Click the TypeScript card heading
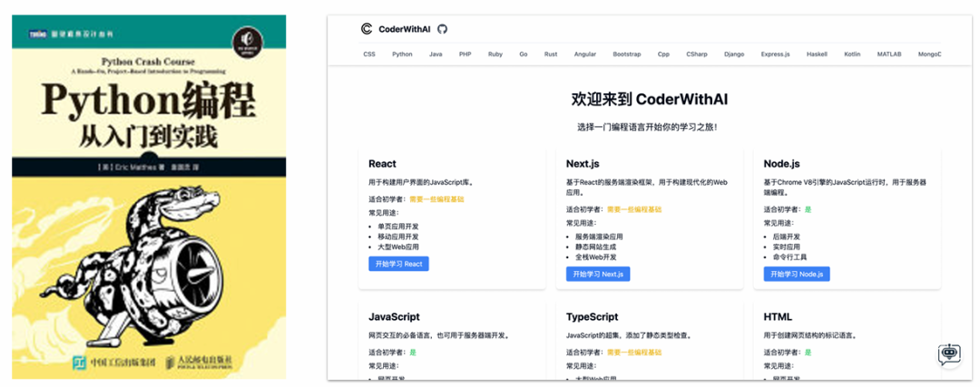 (593, 317)
